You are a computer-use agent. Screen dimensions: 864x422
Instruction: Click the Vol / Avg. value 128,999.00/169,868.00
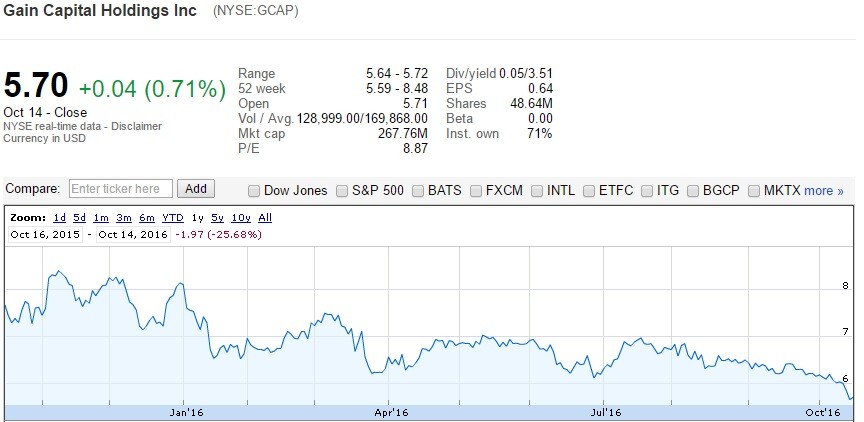click(x=362, y=118)
